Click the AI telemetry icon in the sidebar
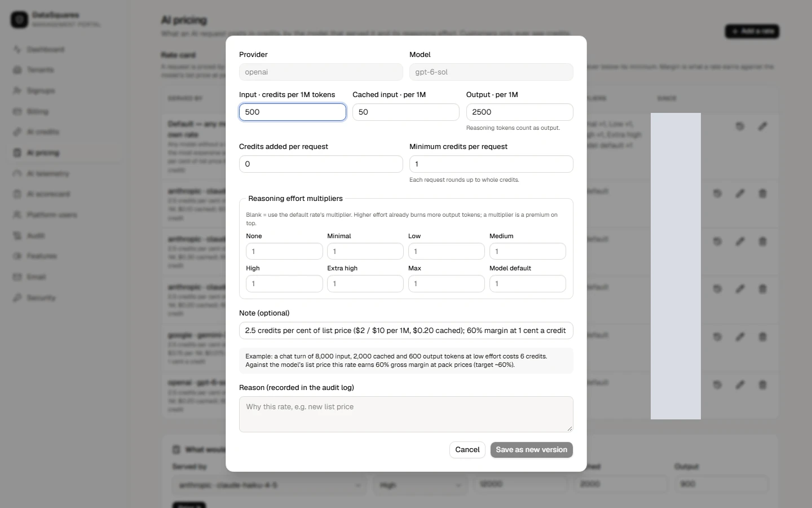Viewport: 812px width, 508px height. pyautogui.click(x=17, y=173)
